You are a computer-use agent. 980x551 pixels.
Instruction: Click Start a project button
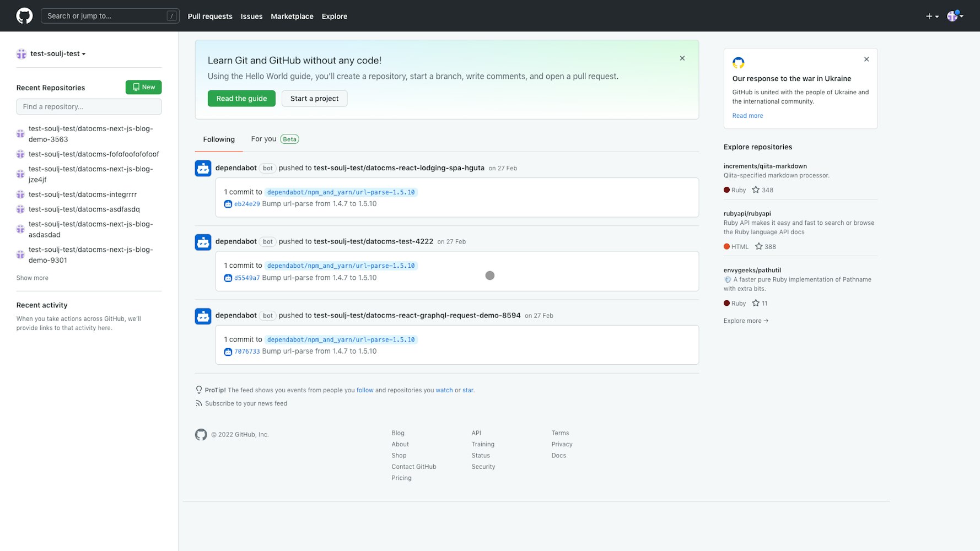(315, 99)
